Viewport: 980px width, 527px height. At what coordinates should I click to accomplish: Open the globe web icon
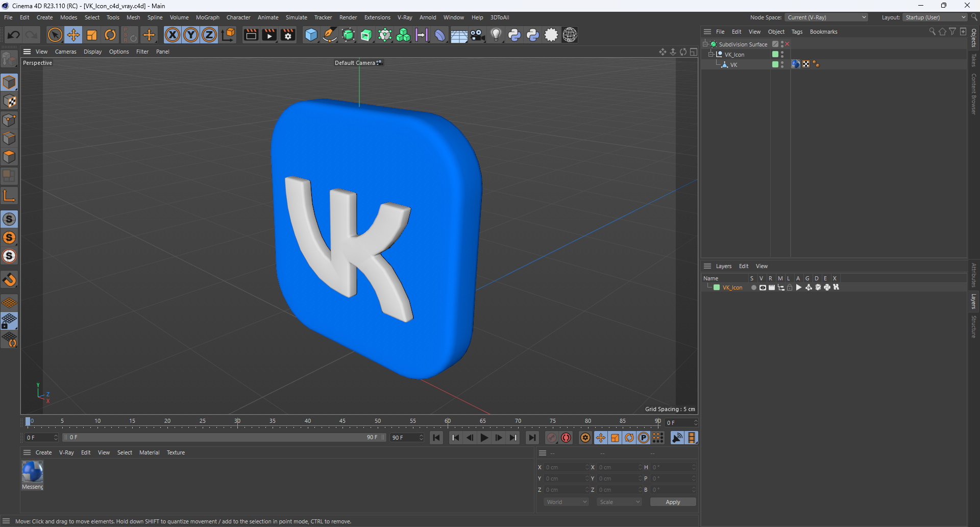570,35
